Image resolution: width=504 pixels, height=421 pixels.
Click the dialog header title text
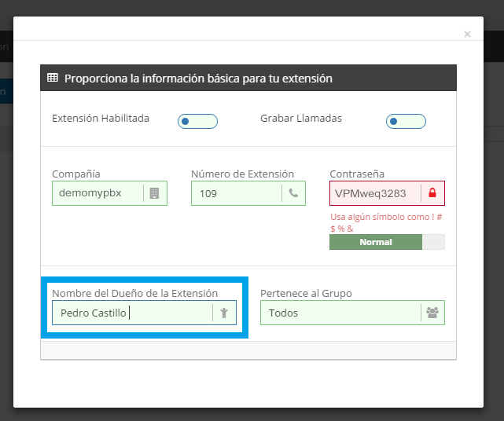pyautogui.click(x=198, y=79)
